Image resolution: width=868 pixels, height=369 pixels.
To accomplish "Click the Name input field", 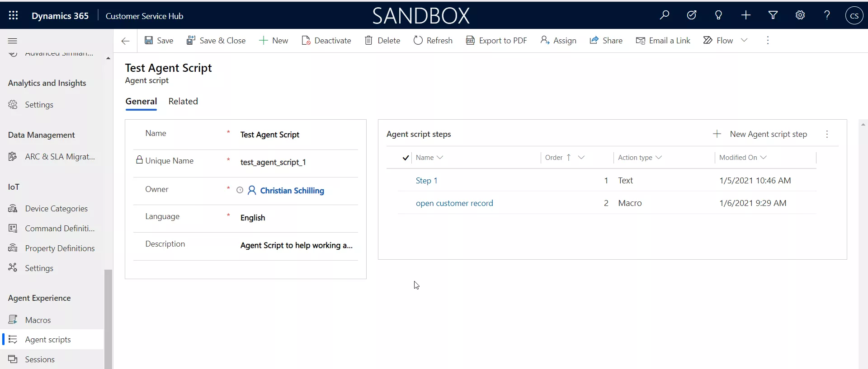I will click(296, 135).
